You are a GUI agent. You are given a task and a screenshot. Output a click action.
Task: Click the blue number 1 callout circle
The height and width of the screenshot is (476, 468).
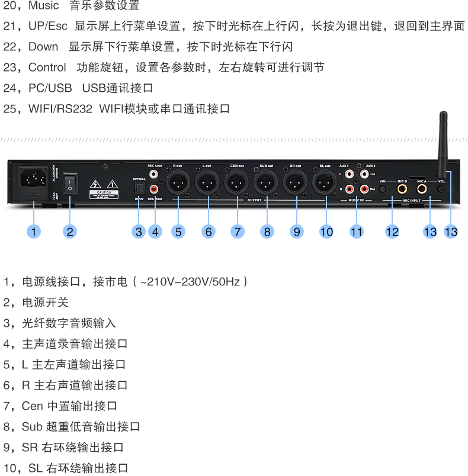(x=34, y=231)
